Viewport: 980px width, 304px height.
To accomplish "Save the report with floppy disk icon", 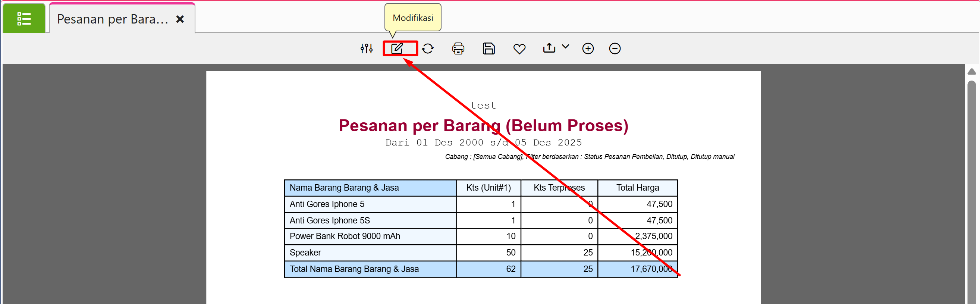I will click(489, 49).
